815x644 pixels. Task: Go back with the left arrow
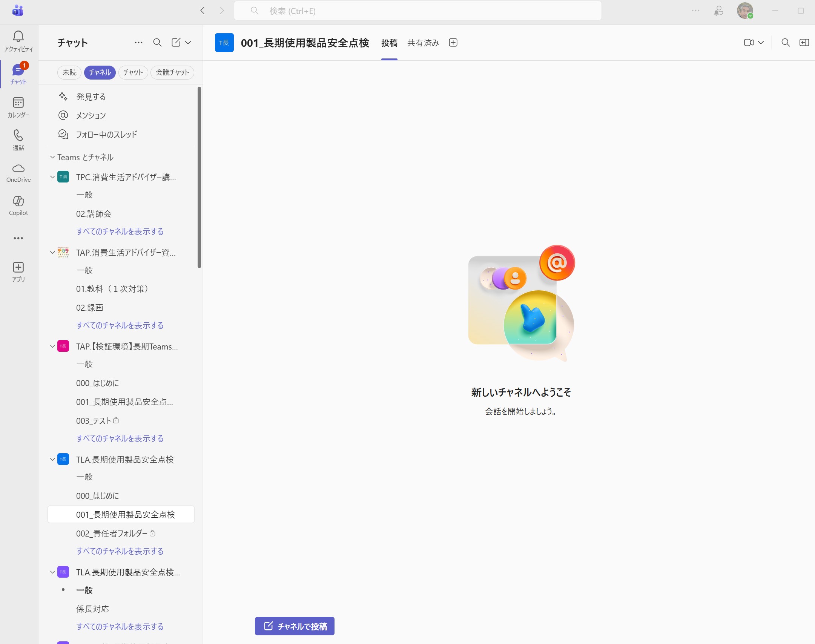203,11
